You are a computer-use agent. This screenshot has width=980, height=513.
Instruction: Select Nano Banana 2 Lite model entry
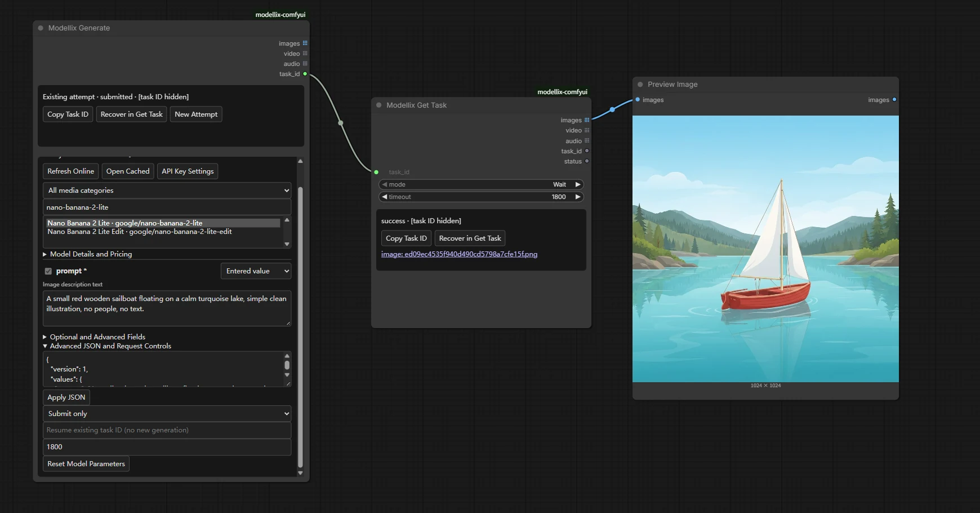click(163, 223)
